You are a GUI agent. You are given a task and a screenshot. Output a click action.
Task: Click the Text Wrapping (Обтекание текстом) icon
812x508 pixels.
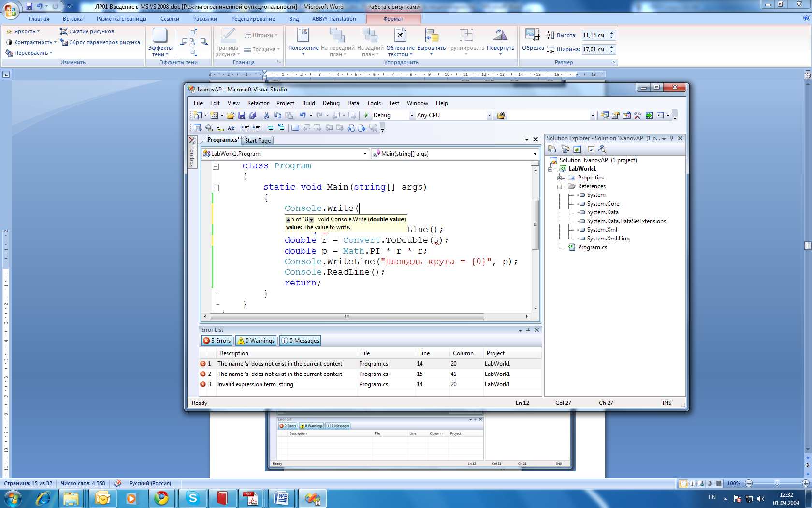(400, 35)
